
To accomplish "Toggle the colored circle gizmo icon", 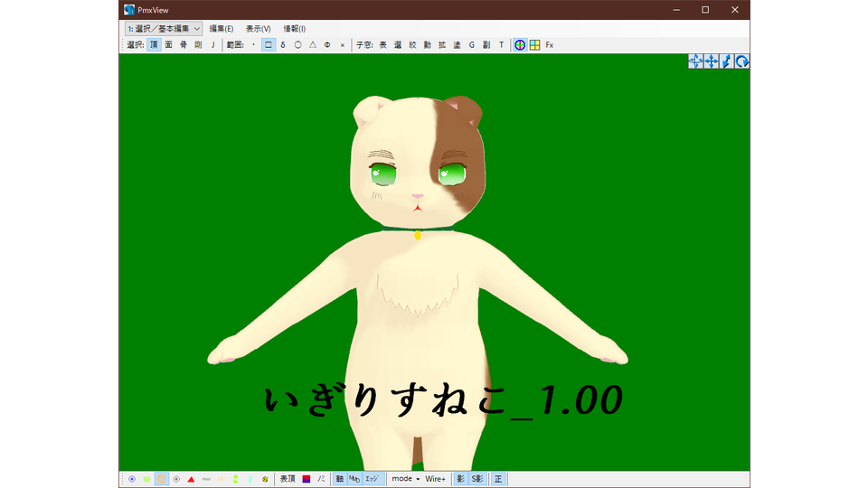I will (520, 45).
